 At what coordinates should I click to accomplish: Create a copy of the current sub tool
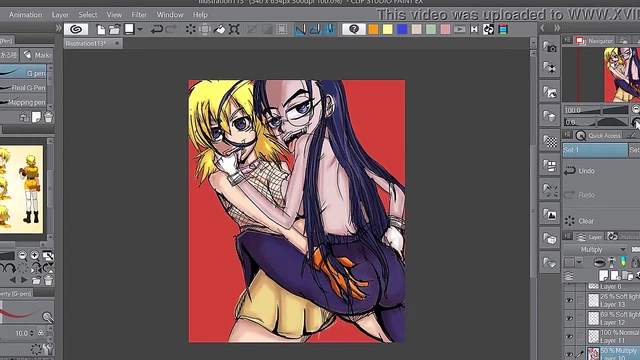(x=36, y=118)
